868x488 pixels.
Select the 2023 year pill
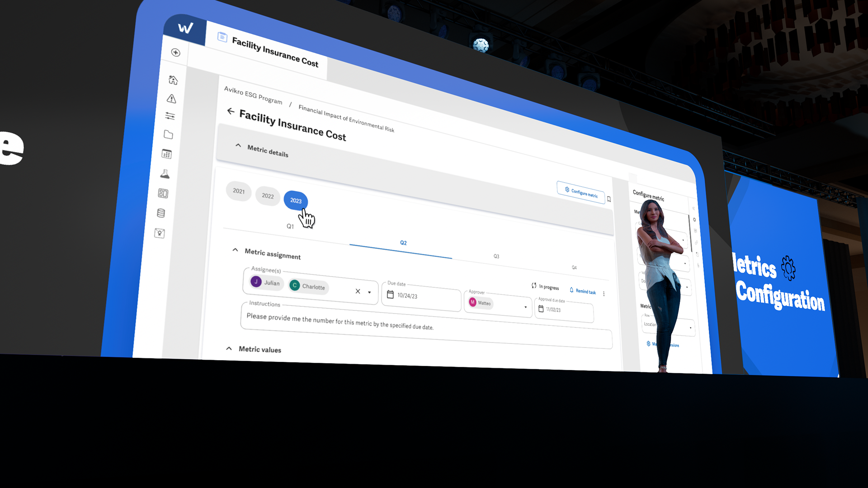pyautogui.click(x=296, y=201)
